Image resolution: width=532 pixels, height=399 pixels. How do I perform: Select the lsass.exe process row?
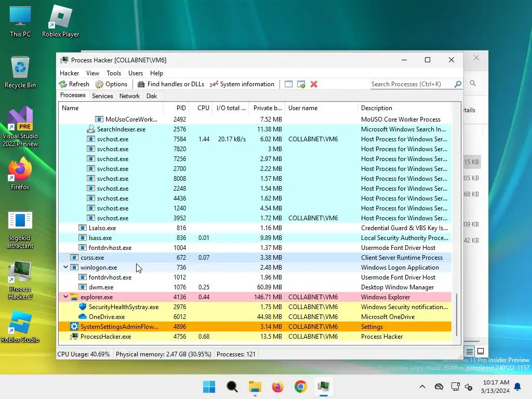pos(255,238)
